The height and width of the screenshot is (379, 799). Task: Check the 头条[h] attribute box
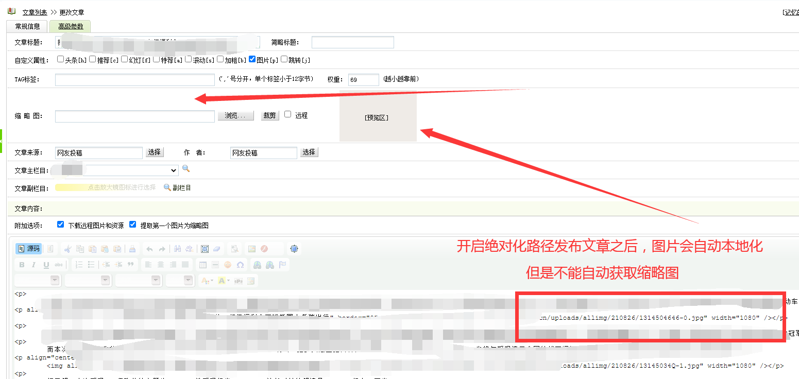point(61,59)
